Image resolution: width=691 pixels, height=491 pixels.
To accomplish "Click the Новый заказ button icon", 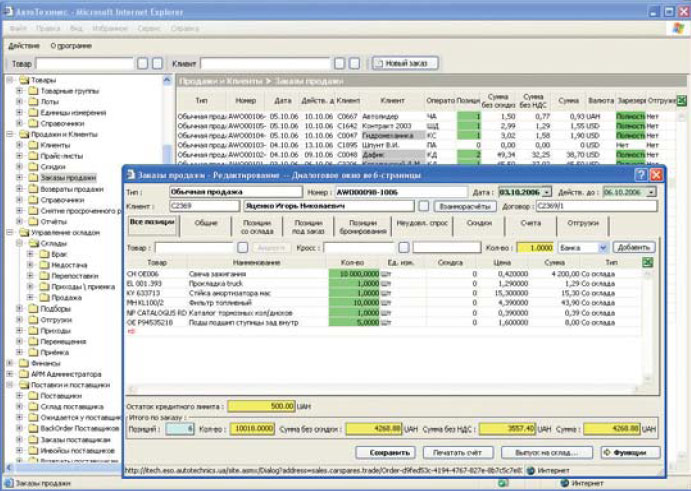I will click(x=379, y=63).
